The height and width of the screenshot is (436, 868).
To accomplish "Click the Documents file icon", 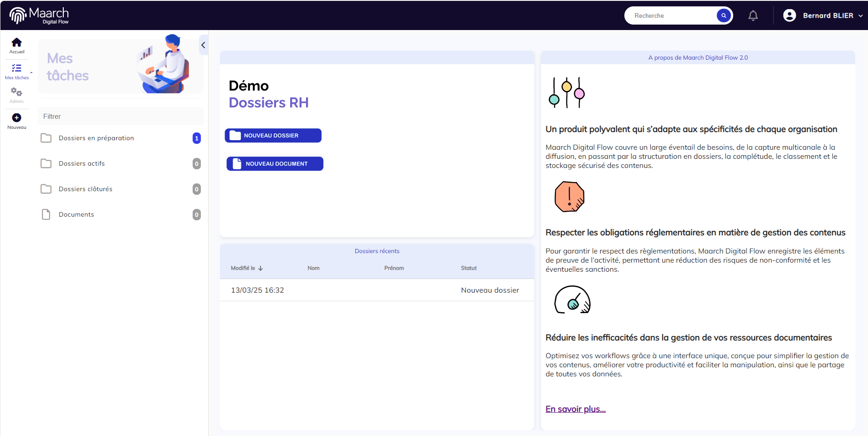I will [x=46, y=214].
